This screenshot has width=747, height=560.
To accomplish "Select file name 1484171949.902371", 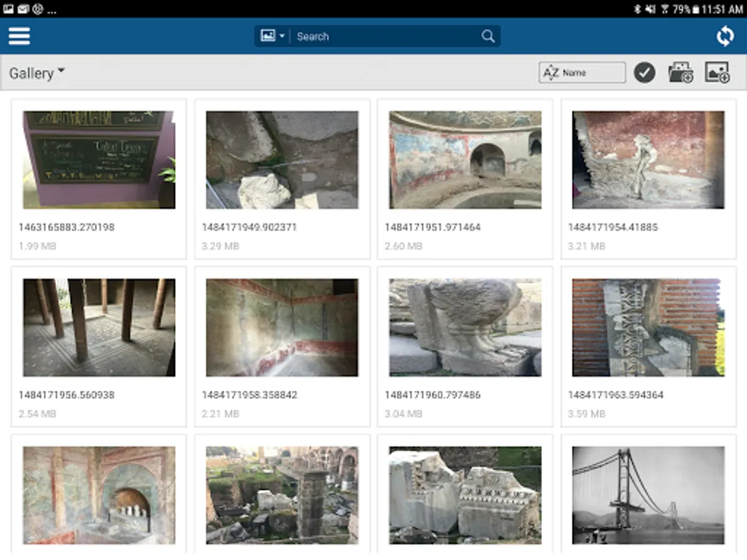I will (x=250, y=227).
